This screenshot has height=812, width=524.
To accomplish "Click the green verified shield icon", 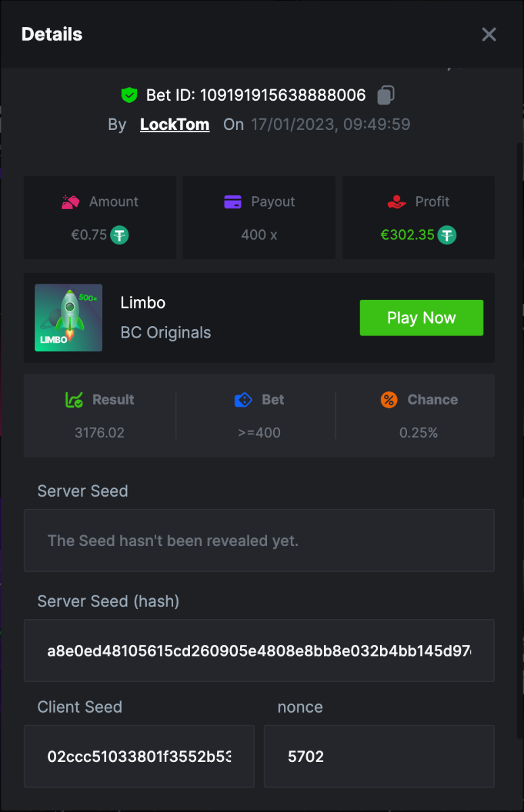I will pos(129,95).
